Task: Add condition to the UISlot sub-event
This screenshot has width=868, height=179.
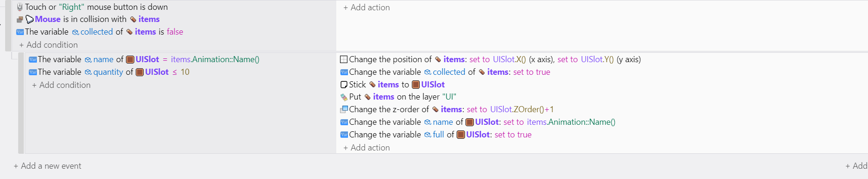Action: pos(61,85)
